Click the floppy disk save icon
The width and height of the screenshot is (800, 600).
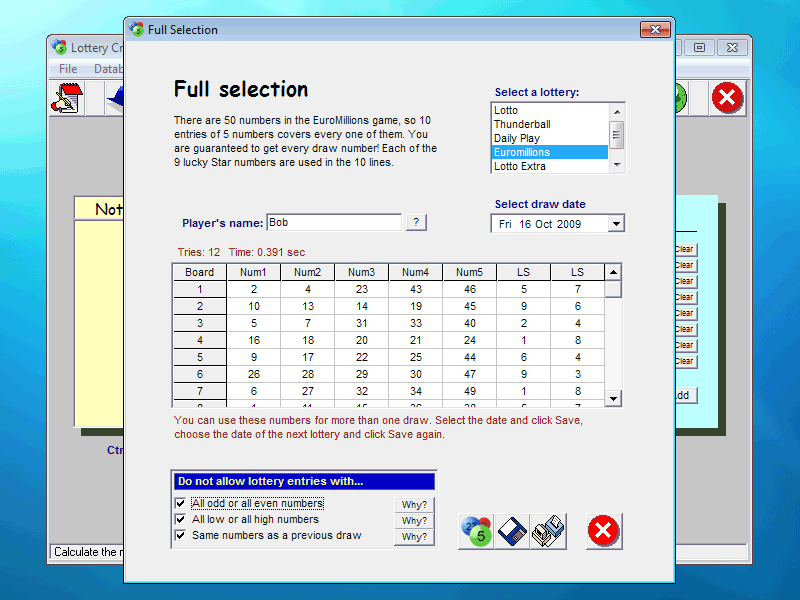pyautogui.click(x=512, y=531)
